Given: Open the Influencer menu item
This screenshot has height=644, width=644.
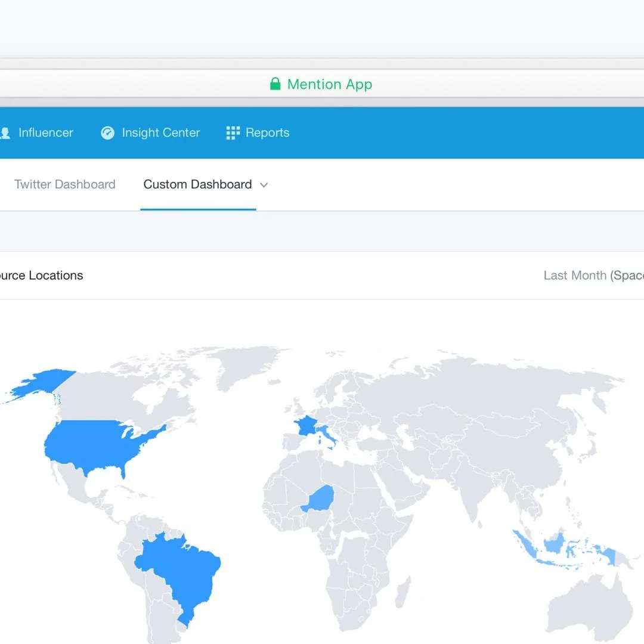Looking at the screenshot, I should [45, 132].
